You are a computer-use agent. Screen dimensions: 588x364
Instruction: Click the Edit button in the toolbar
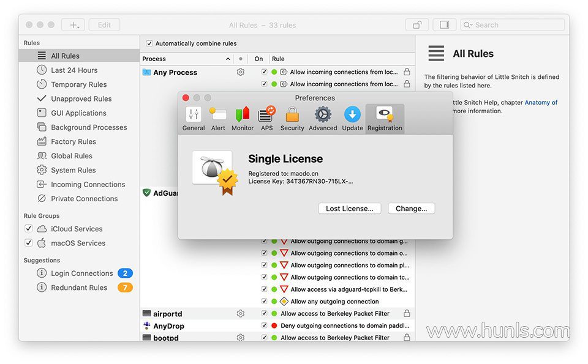click(104, 24)
